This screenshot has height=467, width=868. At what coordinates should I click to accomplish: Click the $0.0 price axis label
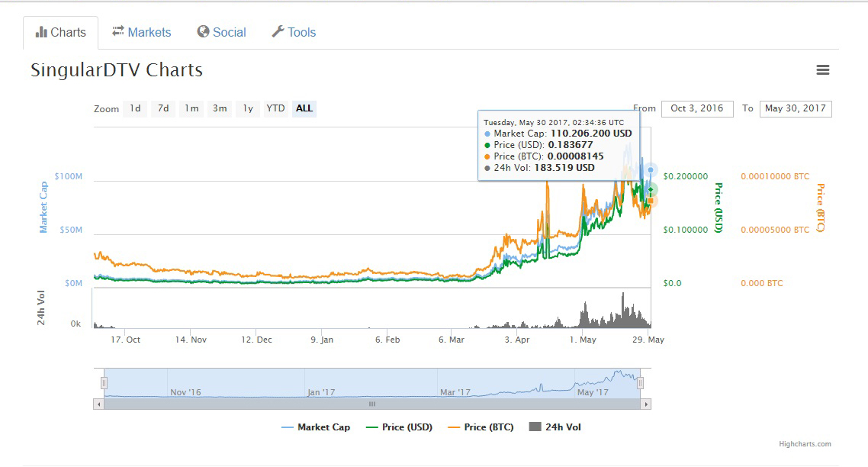pos(672,283)
